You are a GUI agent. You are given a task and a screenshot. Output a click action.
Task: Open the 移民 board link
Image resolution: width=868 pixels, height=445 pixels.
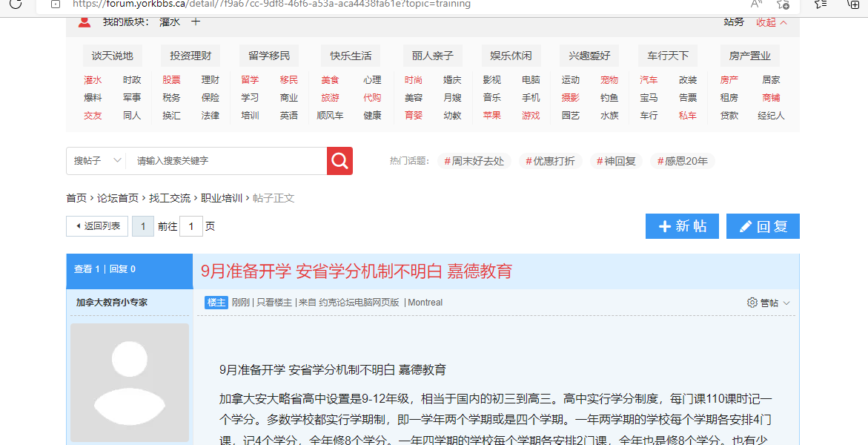pos(289,80)
